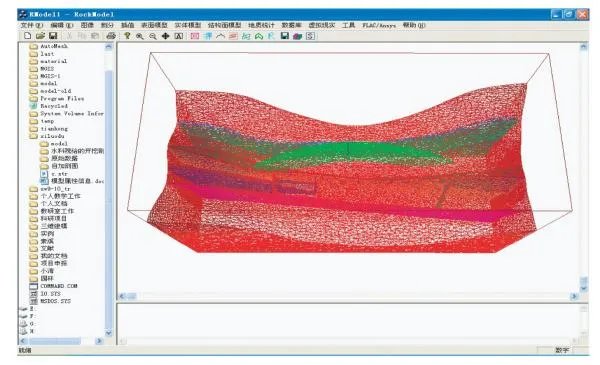Click the fit-view icon after Pan
Viewport: 600px width, 365px height.
click(x=179, y=36)
